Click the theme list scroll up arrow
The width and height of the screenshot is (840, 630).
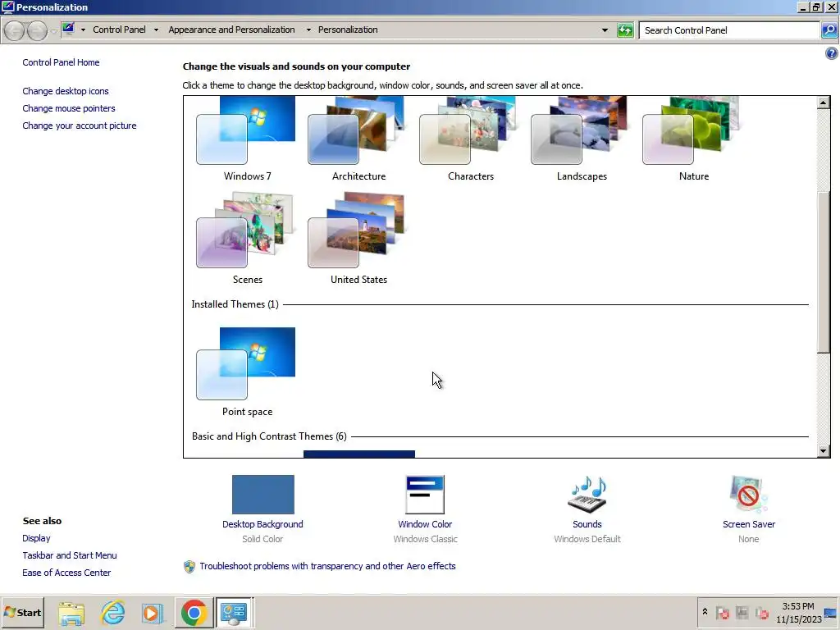click(x=824, y=103)
